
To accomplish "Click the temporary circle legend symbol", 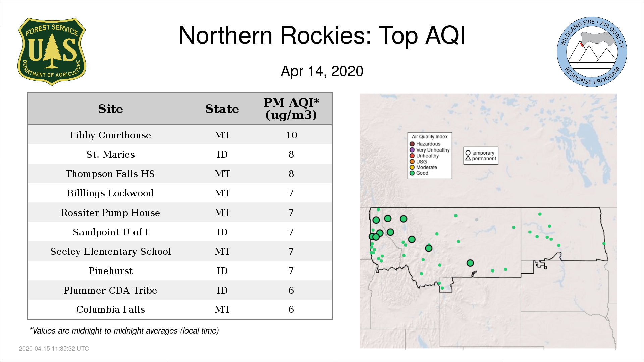I will point(468,153).
